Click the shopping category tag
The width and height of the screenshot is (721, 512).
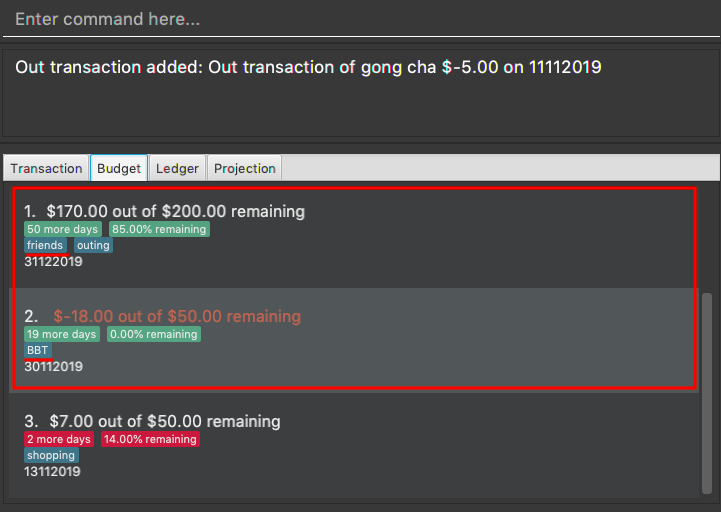pyautogui.click(x=51, y=455)
